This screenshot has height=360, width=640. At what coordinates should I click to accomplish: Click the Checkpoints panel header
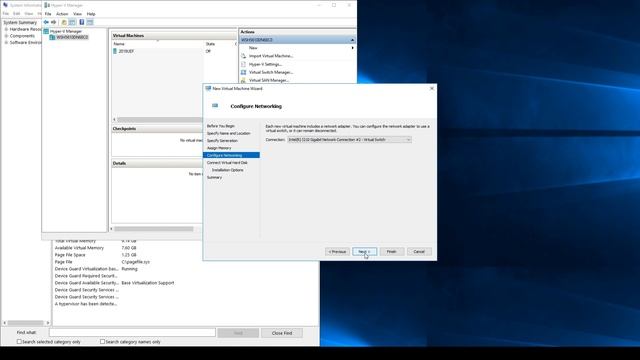[157, 129]
